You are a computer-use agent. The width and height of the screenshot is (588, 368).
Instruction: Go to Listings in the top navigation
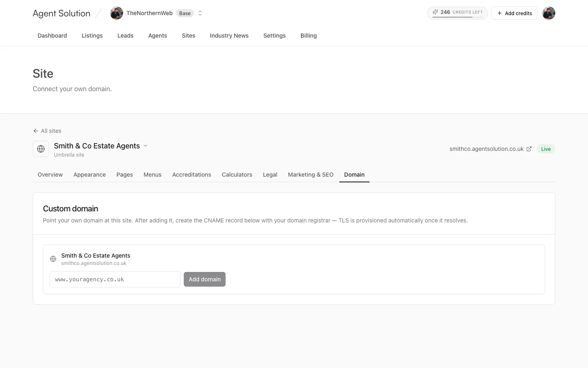[92, 36]
